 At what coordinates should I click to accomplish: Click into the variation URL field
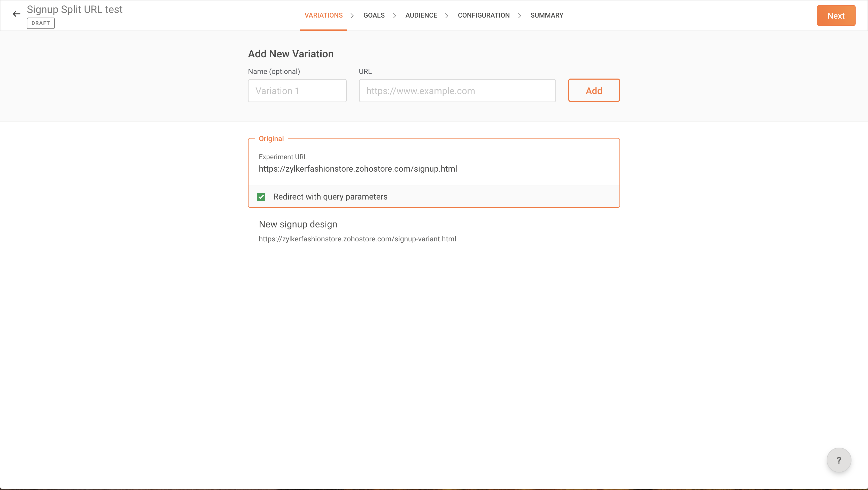457,91
